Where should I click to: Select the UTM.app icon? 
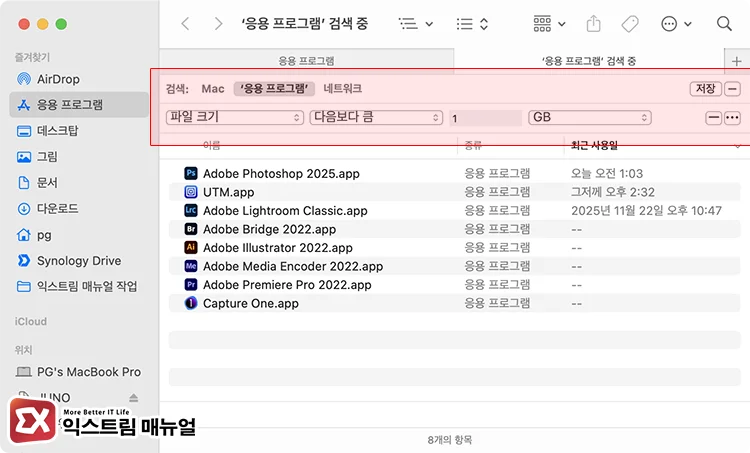click(x=191, y=192)
